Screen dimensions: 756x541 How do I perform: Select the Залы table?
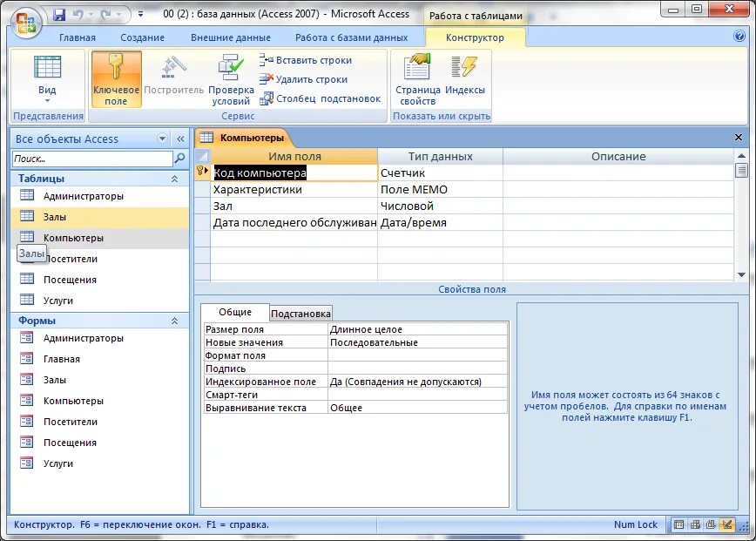[x=99, y=217]
